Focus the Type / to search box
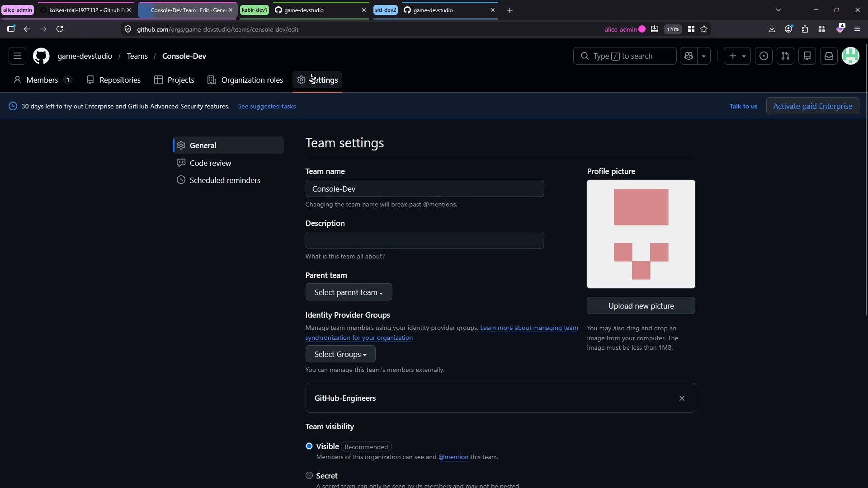The width and height of the screenshot is (868, 488). (x=625, y=56)
